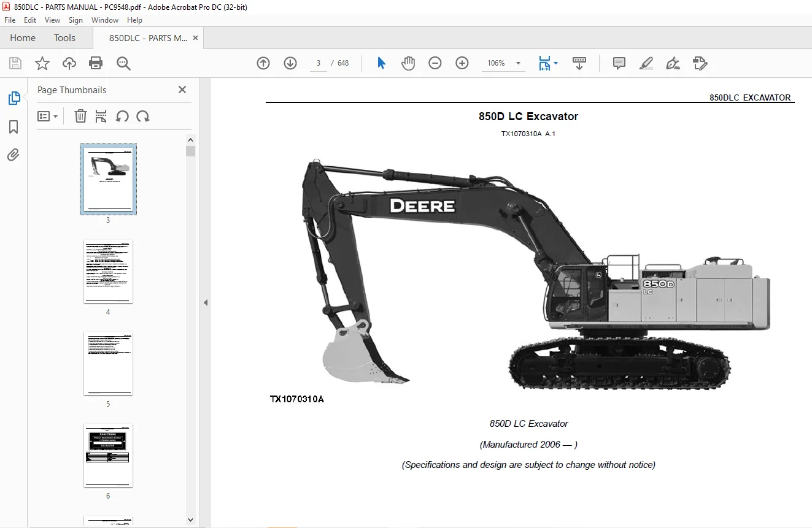Click the thumbnails scroll up arrow
Image resolution: width=812 pixels, height=528 pixels.
pyautogui.click(x=190, y=140)
